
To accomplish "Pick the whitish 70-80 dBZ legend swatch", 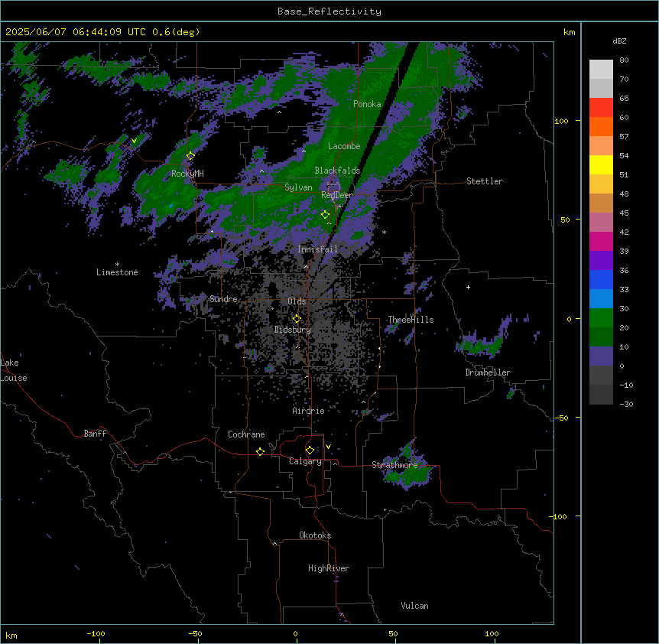I will point(601,70).
